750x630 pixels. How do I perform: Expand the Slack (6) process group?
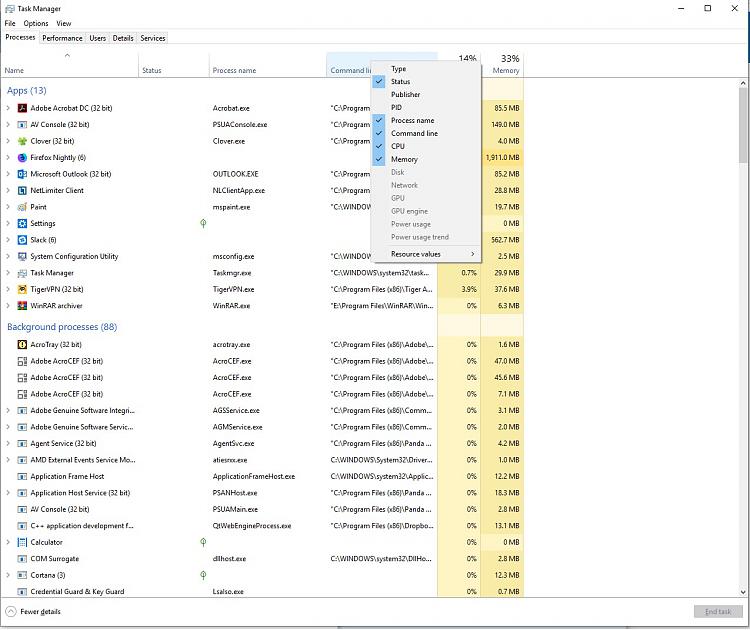[x=8, y=240]
